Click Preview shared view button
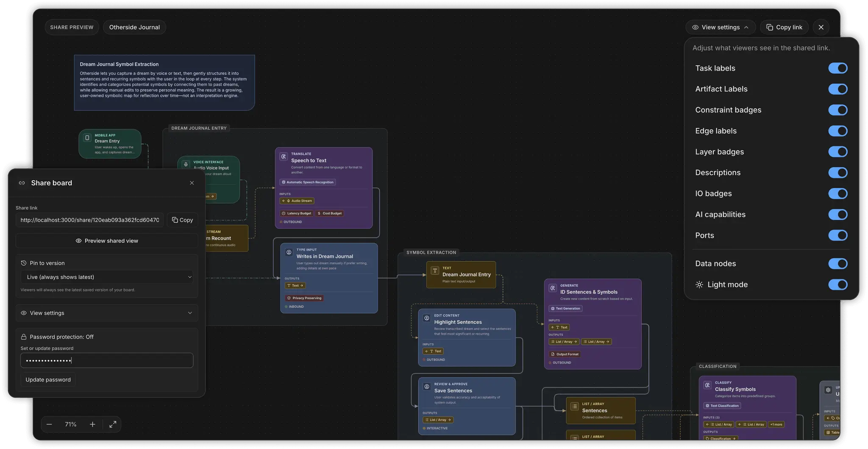Viewport: 868px width, 449px height. (x=107, y=241)
